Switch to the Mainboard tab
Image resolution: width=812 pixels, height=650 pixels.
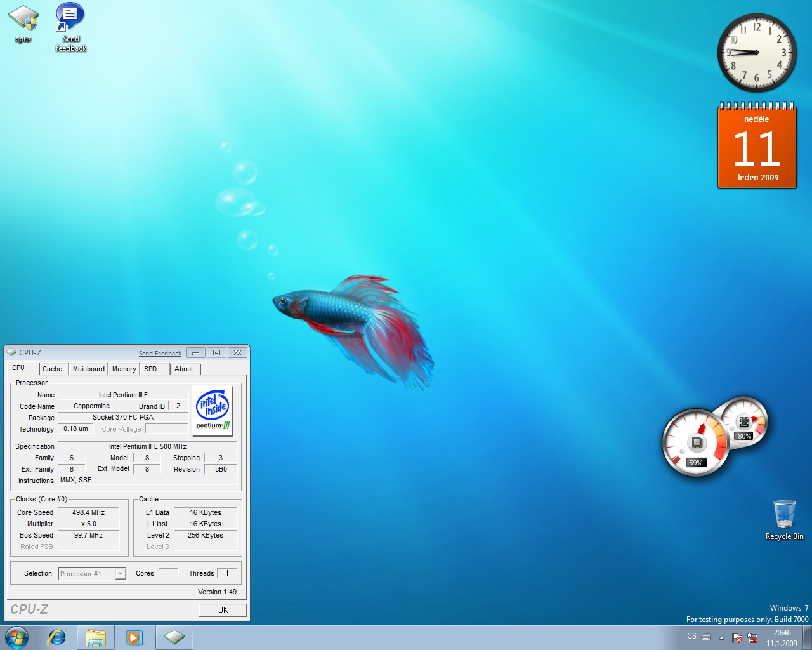coord(88,369)
